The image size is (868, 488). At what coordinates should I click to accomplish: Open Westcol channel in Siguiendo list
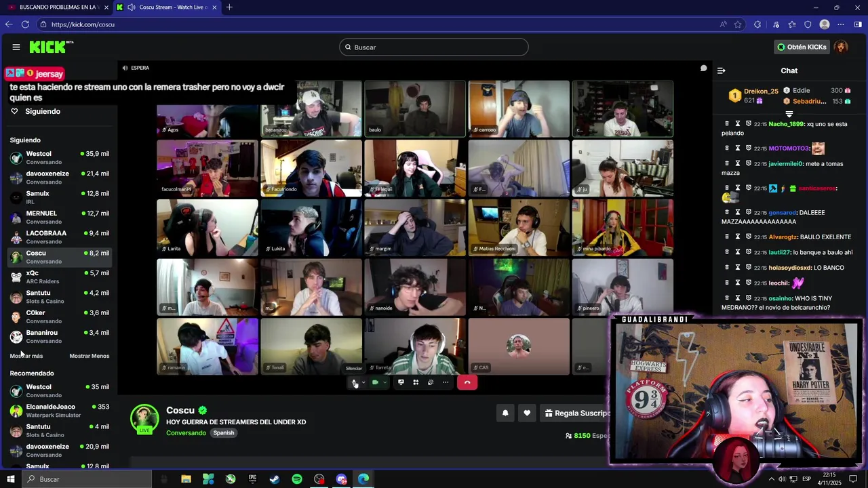pos(59,157)
